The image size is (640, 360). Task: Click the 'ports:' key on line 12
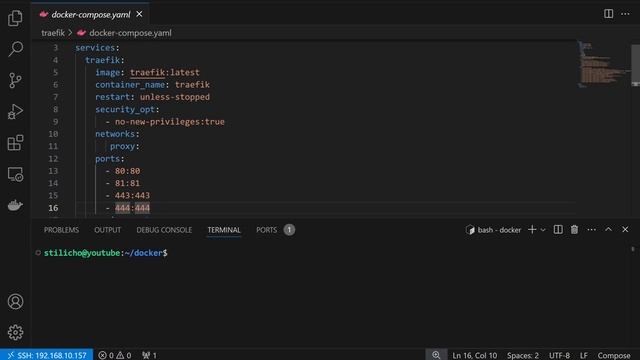pos(110,158)
